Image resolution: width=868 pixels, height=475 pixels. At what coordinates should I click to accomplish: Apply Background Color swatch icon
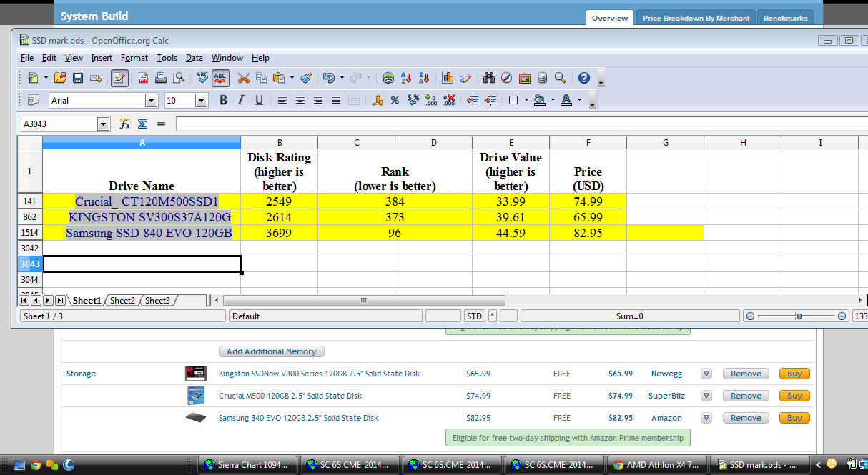(539, 101)
